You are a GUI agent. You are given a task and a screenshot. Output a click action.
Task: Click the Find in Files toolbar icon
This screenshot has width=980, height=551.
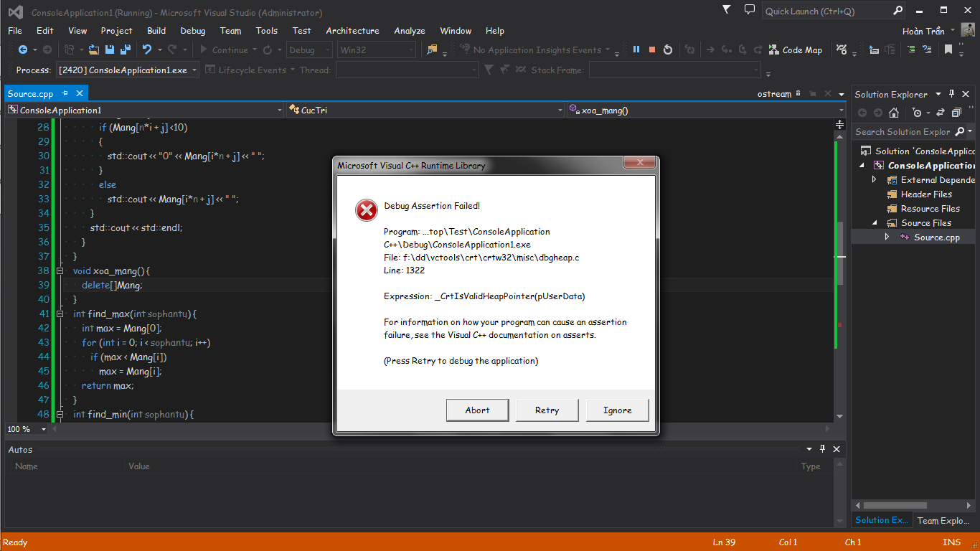[x=433, y=50]
